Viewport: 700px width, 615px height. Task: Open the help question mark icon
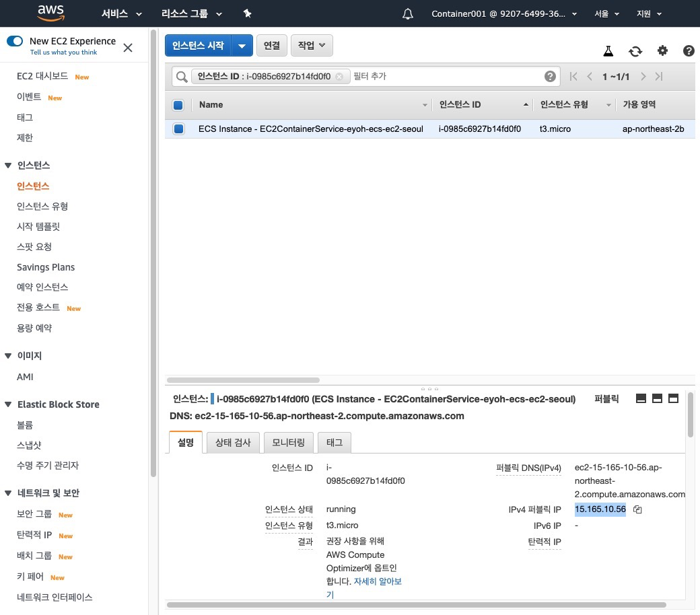[689, 51]
